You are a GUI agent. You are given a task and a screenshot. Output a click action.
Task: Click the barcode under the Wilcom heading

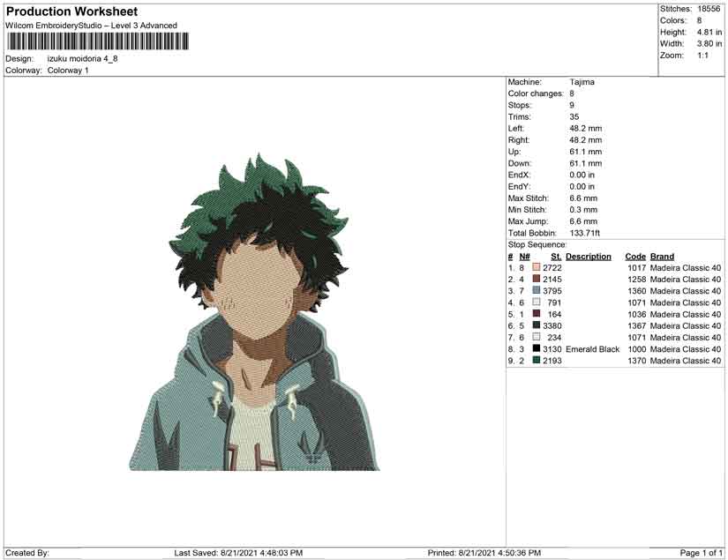[98, 41]
